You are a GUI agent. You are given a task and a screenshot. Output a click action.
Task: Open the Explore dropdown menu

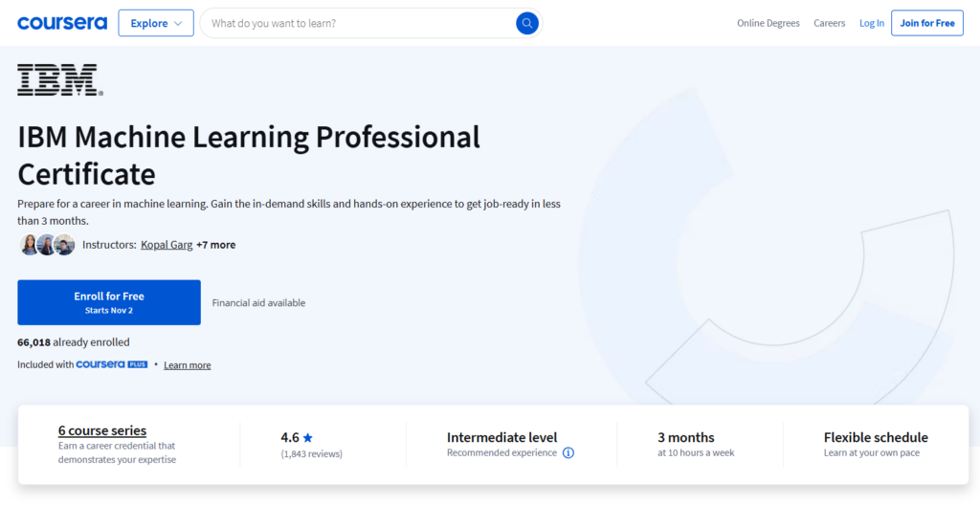coord(156,23)
